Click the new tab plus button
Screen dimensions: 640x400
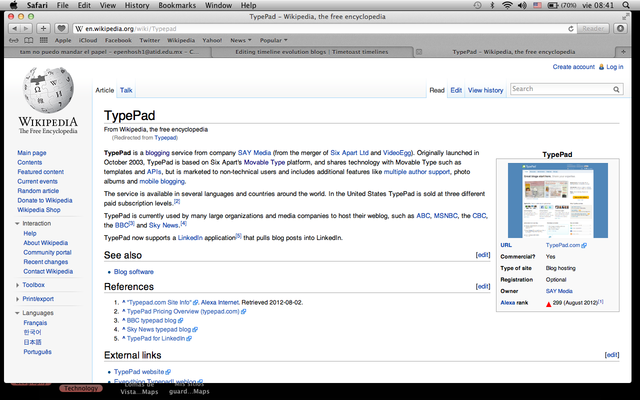point(623,52)
